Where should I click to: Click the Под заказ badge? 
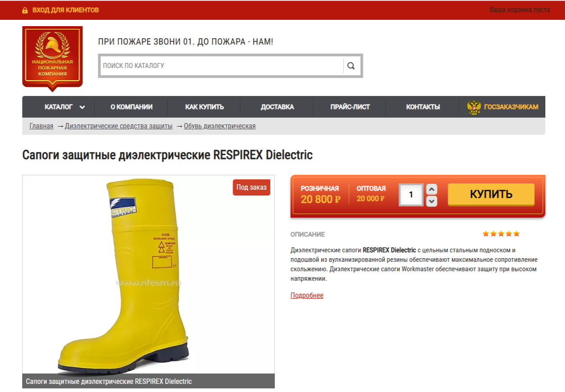(x=251, y=187)
